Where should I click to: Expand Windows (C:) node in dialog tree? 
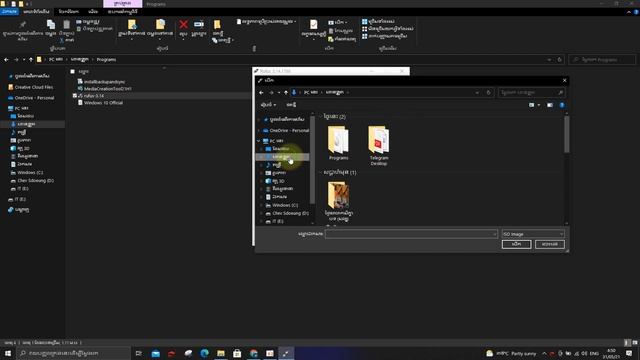point(262,205)
